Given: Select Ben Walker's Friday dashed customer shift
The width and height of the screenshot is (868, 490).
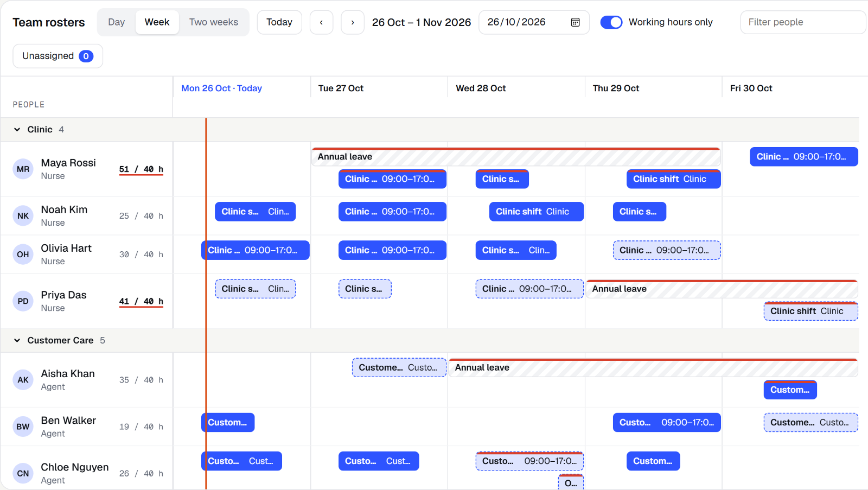Looking at the screenshot, I should [x=810, y=423].
